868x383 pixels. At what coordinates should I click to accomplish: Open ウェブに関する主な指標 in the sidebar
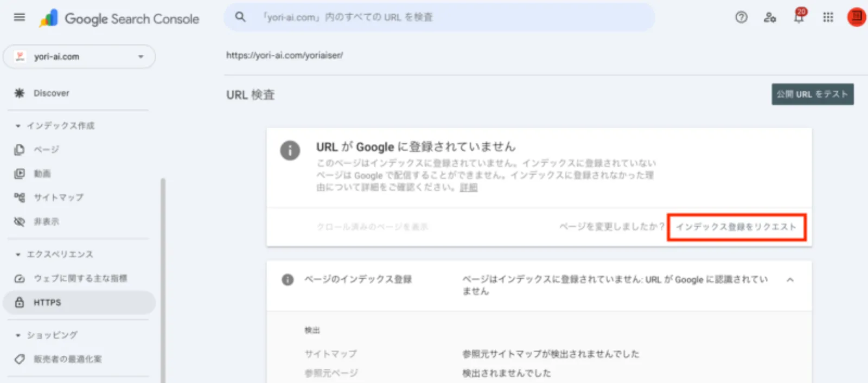click(x=79, y=278)
